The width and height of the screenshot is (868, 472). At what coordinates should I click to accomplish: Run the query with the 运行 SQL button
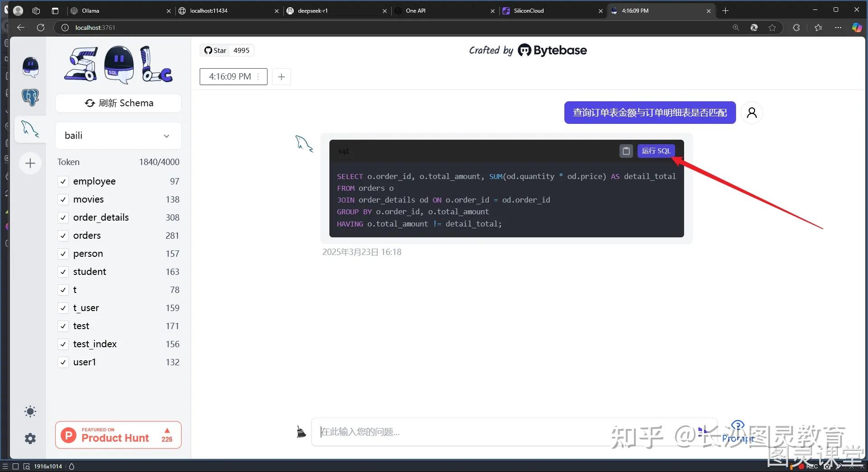click(x=656, y=151)
